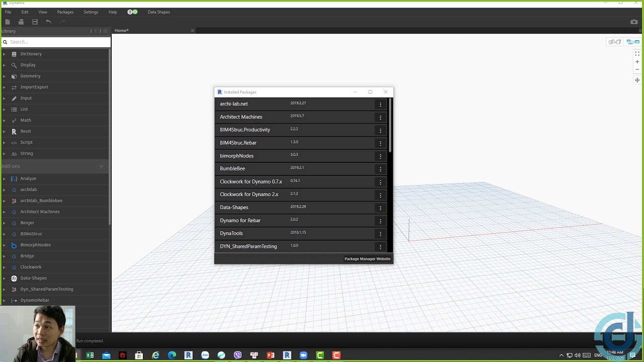Open the File menu
644x362 pixels.
pos(8,12)
